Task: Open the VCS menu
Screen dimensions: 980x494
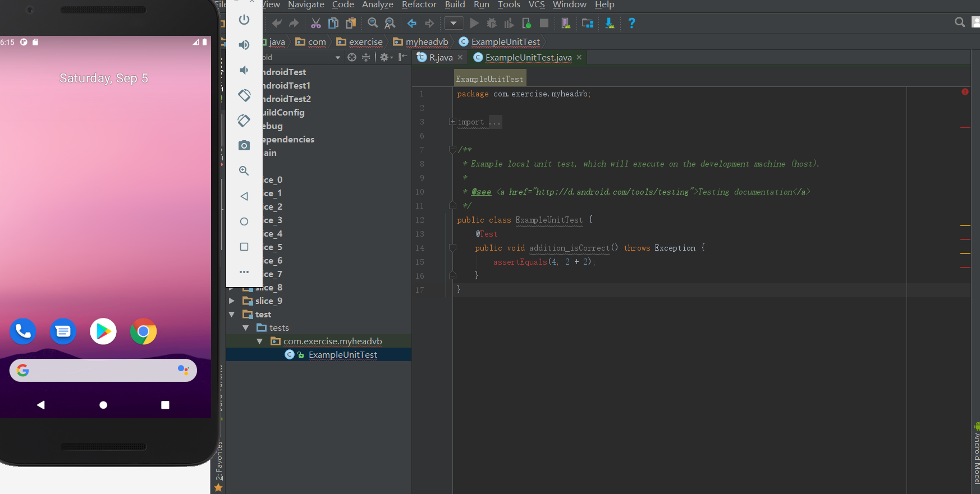Action: pyautogui.click(x=537, y=4)
